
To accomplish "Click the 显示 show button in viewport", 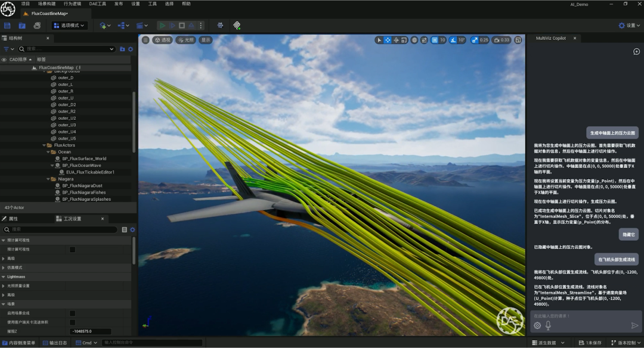I will pos(206,40).
